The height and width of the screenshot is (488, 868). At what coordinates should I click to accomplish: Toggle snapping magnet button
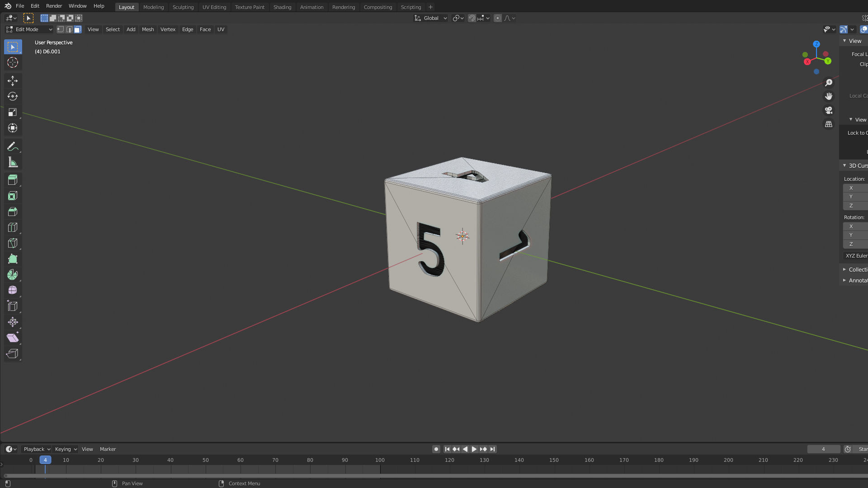[472, 18]
